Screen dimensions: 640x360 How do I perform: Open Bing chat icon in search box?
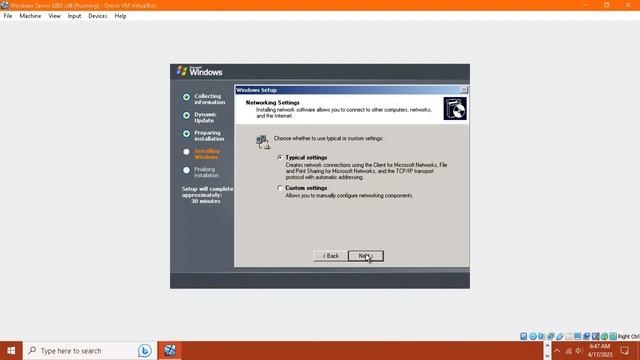click(144, 351)
